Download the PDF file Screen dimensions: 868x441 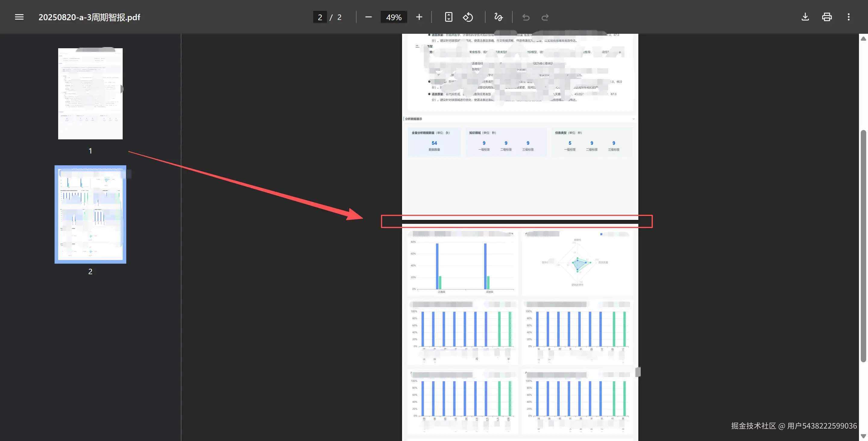point(805,17)
